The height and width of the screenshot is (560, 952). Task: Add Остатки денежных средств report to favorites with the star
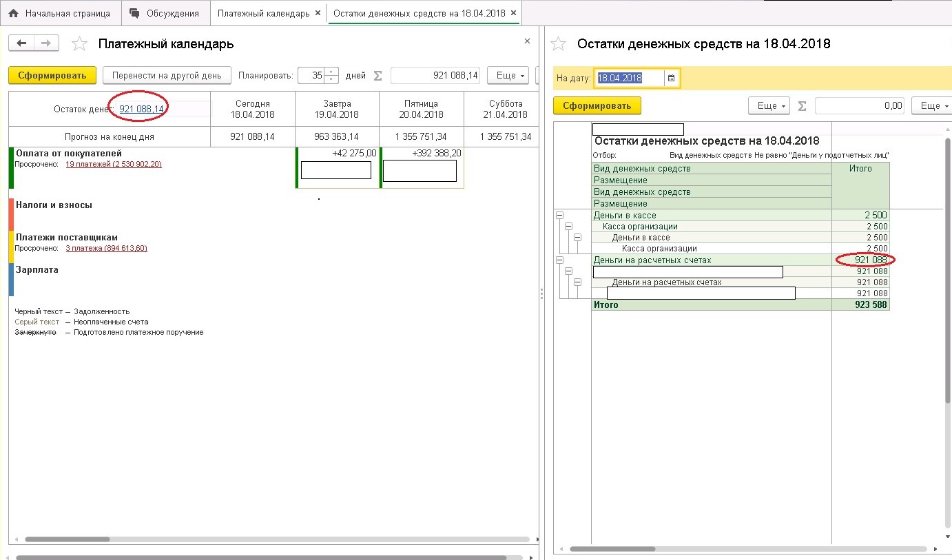click(559, 44)
